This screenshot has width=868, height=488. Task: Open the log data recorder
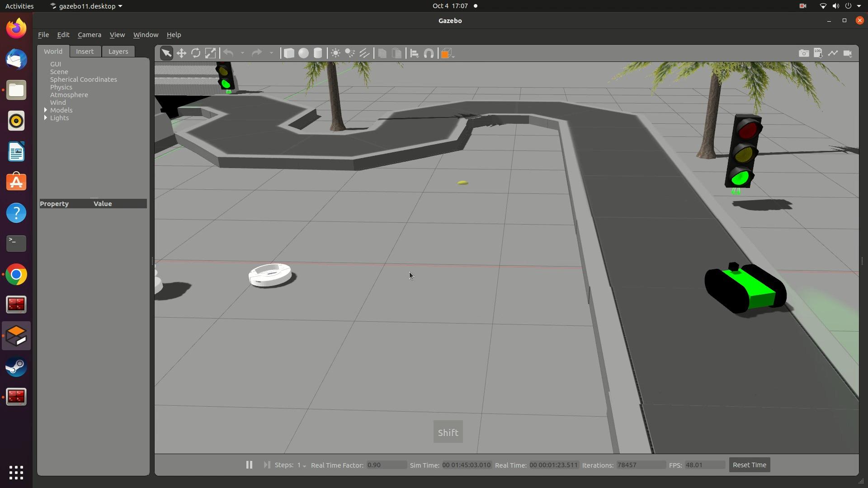[x=818, y=53]
